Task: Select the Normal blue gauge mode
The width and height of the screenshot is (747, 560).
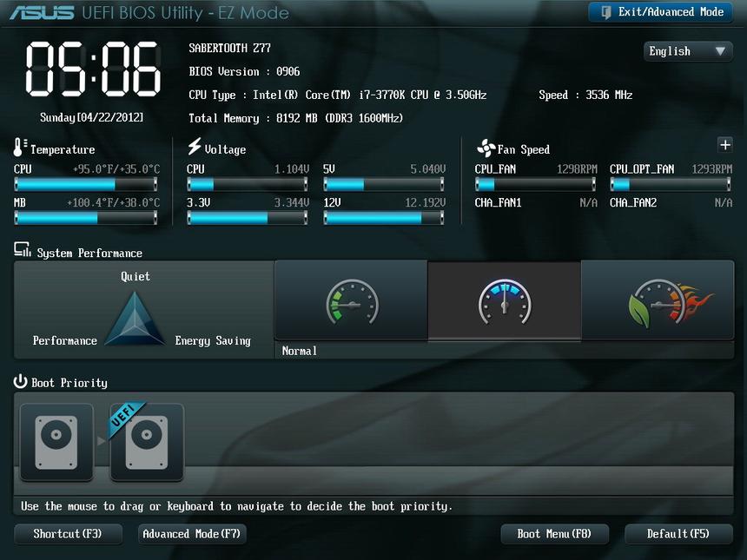Action: [x=504, y=300]
